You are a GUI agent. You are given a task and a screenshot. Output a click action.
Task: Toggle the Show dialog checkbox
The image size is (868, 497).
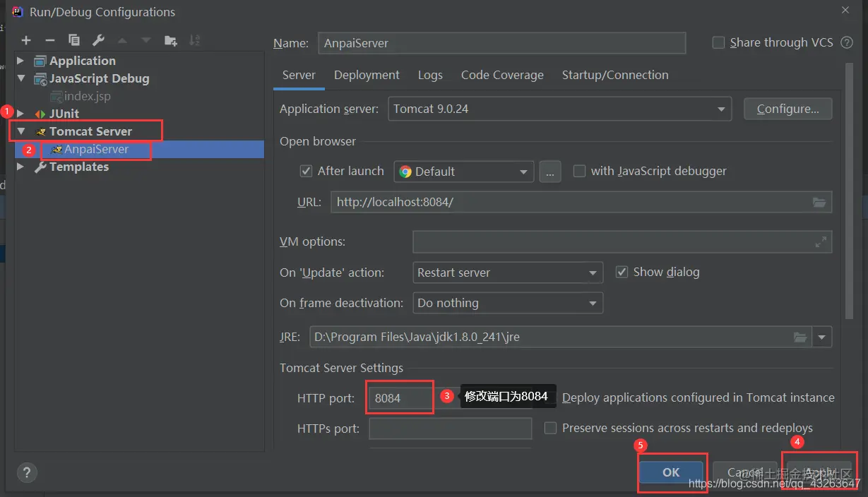click(x=622, y=272)
